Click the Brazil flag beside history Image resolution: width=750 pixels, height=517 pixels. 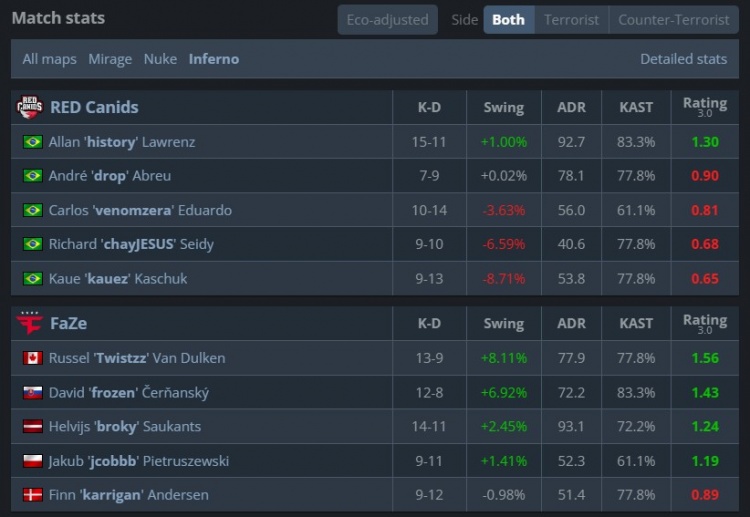(x=32, y=142)
